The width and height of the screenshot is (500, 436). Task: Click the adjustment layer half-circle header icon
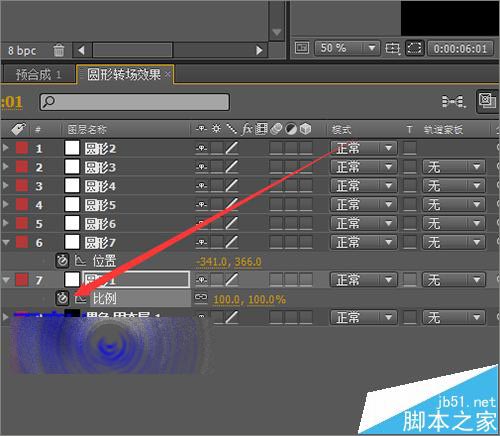(x=291, y=129)
